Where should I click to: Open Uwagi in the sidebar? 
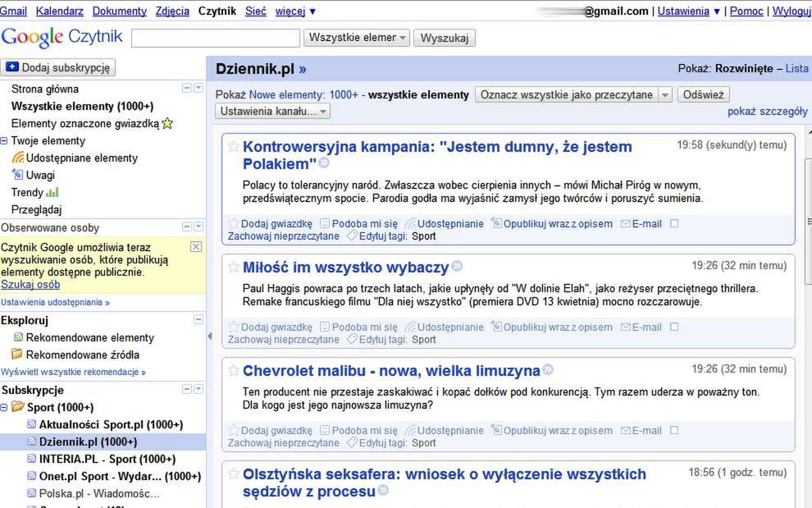33,175
